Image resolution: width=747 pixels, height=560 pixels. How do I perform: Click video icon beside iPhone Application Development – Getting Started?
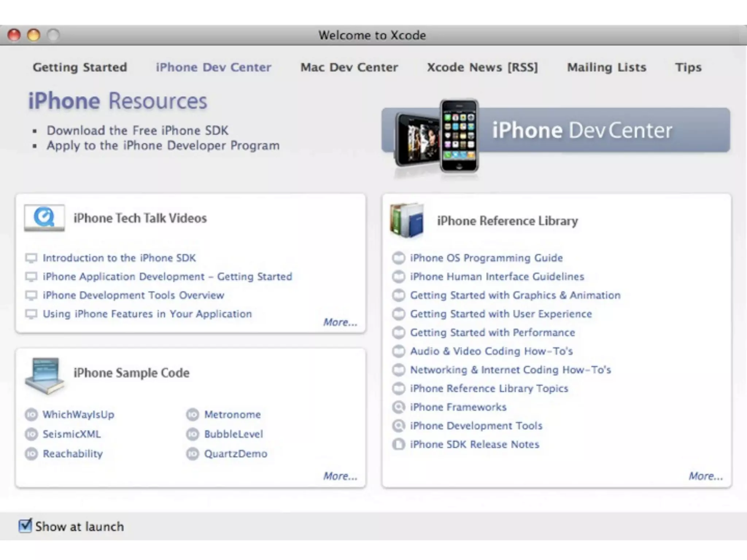point(31,277)
